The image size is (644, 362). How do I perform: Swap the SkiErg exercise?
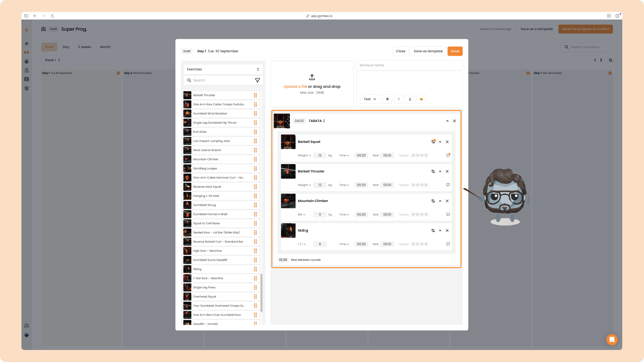433,230
